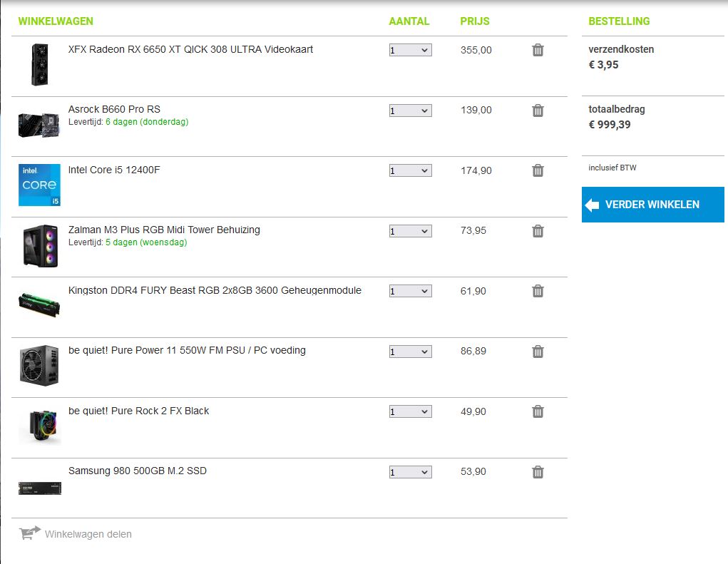
Task: Delete Kingston FURY Beast memory from cart
Action: click(x=538, y=291)
